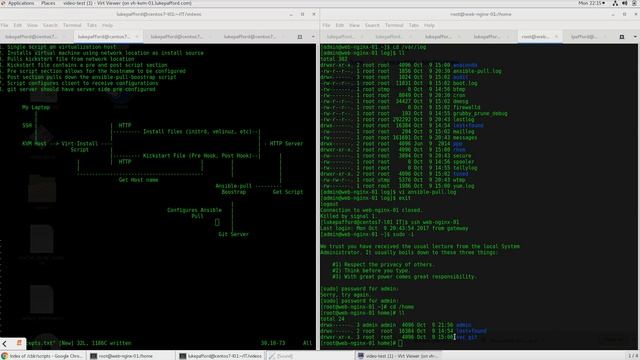The height and width of the screenshot is (360, 640).
Task: Click new tab icon in right terminal
Action: tap(622, 37)
